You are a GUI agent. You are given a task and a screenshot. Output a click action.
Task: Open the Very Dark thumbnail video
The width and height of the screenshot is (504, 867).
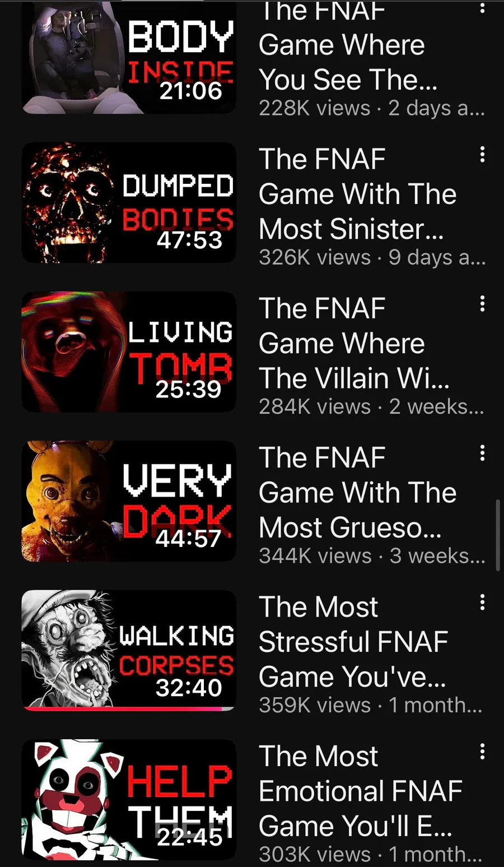(x=129, y=501)
